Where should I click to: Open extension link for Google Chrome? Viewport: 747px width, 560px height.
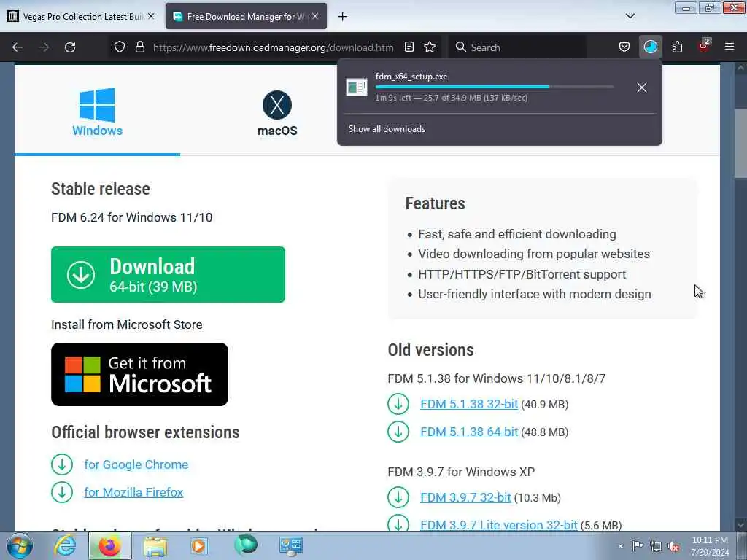pos(136,464)
